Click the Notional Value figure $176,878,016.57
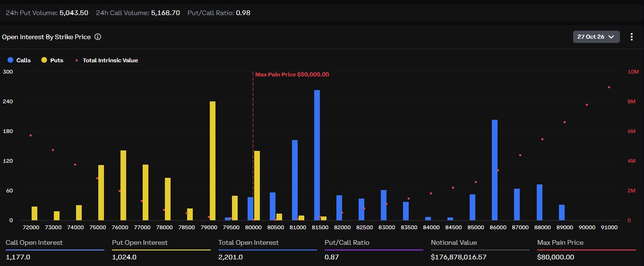The width and height of the screenshot is (644, 266). (x=459, y=257)
